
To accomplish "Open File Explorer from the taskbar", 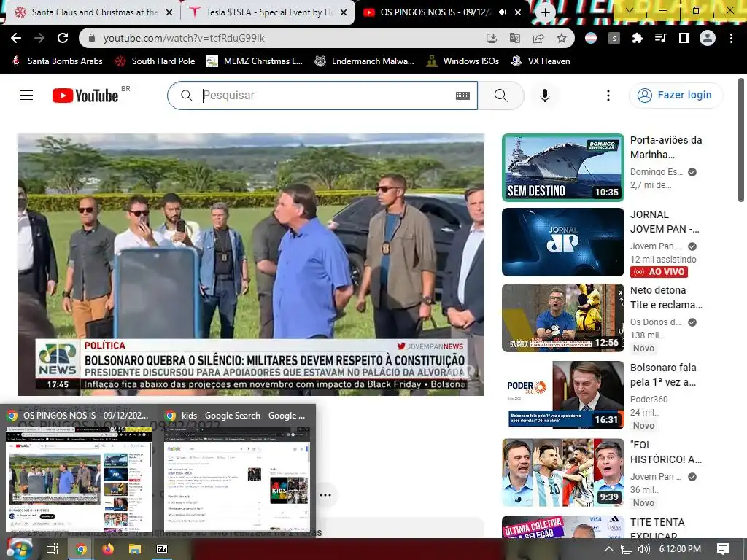I will coord(135,549).
